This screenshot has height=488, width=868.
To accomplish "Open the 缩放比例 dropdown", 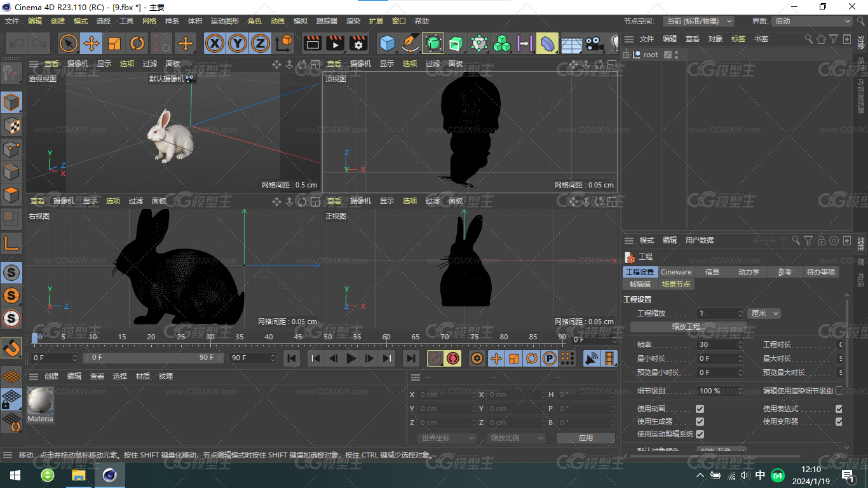I will [x=517, y=438].
